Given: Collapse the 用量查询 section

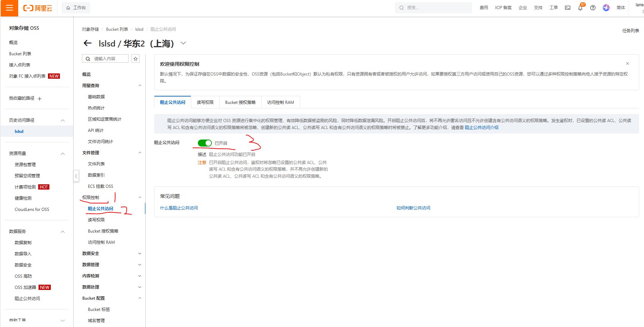Looking at the screenshot, I should tap(140, 86).
